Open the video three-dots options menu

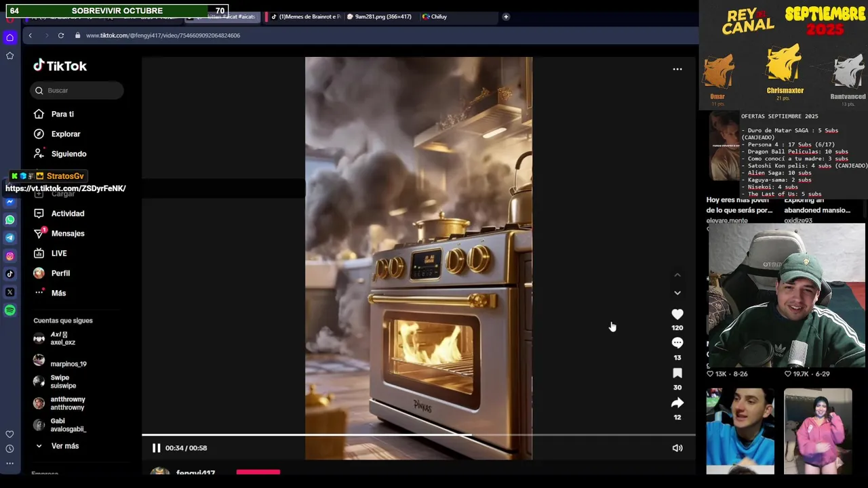pos(677,69)
